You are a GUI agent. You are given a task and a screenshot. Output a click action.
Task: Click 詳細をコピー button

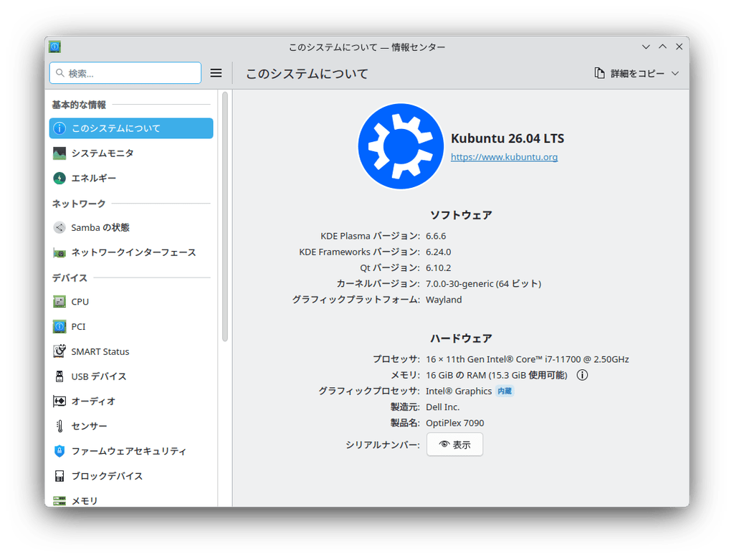click(x=629, y=74)
